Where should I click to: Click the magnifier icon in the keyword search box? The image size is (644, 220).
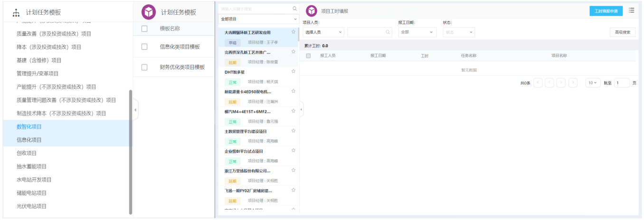[x=294, y=9]
